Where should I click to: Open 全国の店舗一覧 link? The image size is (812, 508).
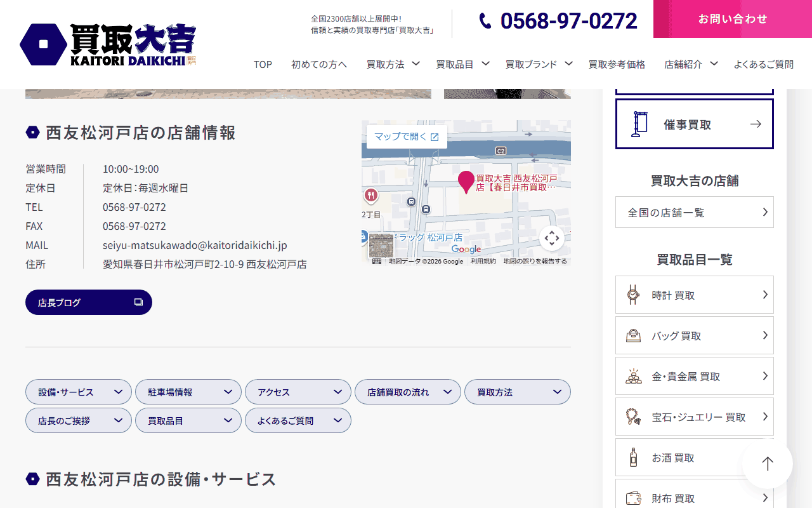(695, 212)
